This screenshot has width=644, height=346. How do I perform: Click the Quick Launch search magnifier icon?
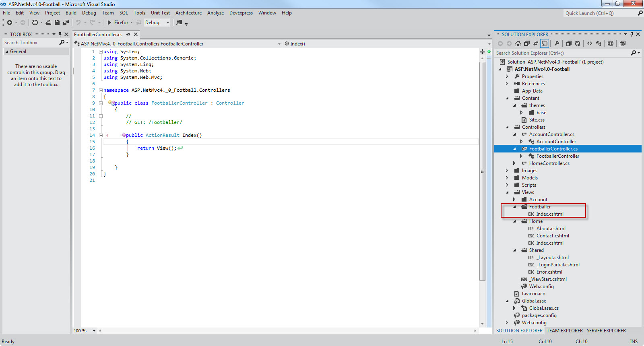tap(640, 13)
